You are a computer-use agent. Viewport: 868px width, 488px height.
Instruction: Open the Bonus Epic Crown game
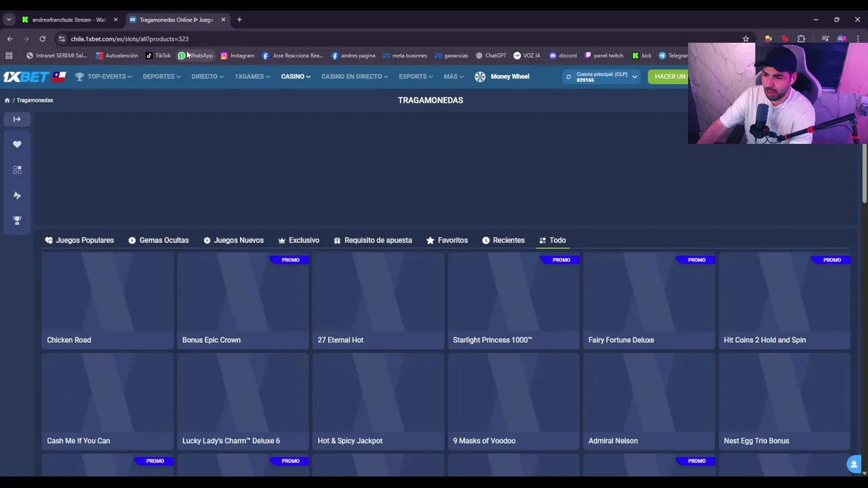click(243, 301)
